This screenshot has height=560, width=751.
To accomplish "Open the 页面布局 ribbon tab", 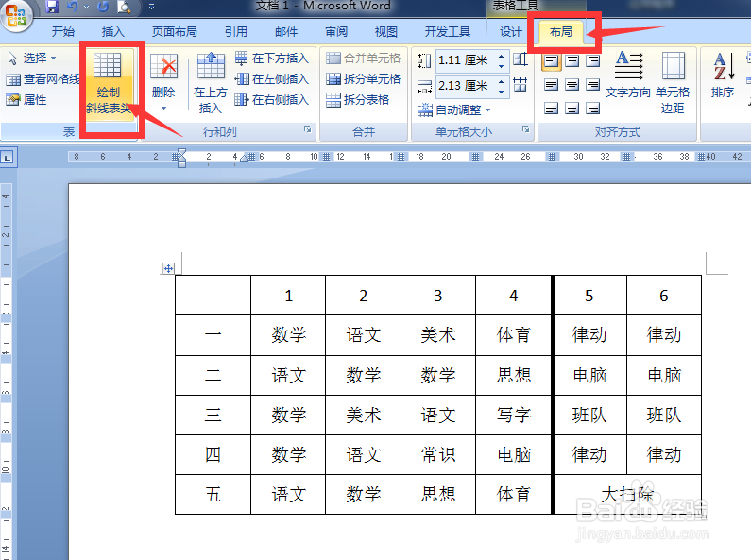I will pos(175,32).
